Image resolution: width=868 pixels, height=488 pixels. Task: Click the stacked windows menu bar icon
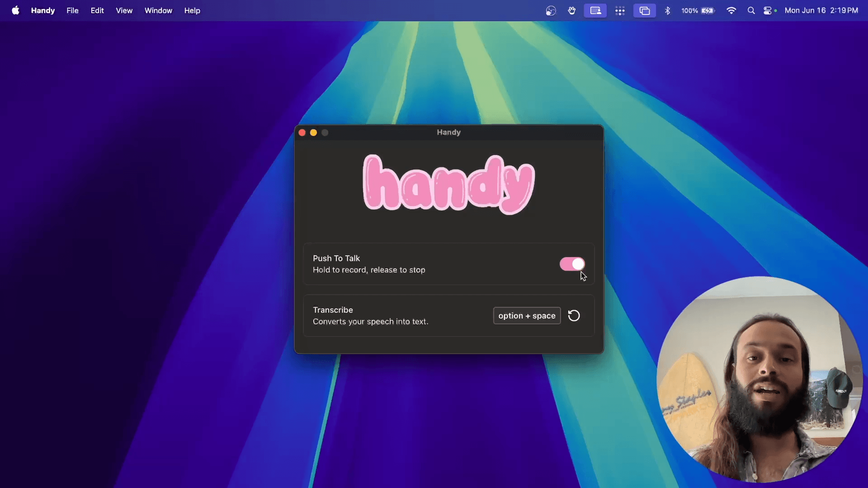pos(644,10)
